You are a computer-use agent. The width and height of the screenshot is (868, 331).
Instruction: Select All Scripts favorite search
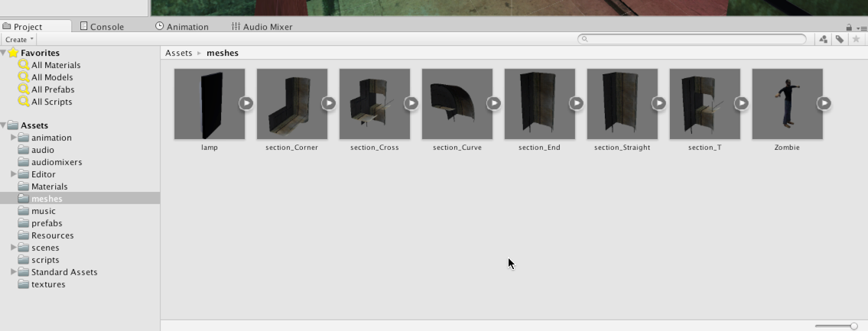tap(51, 102)
